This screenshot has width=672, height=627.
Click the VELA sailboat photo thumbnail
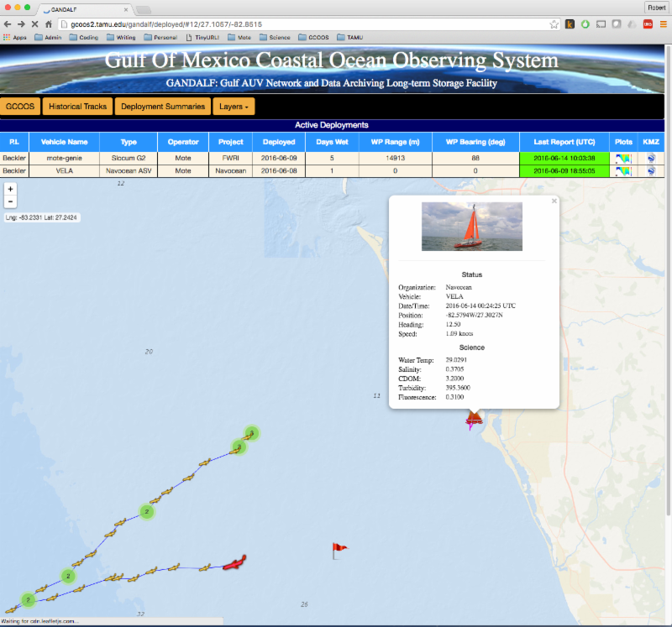pos(472,226)
